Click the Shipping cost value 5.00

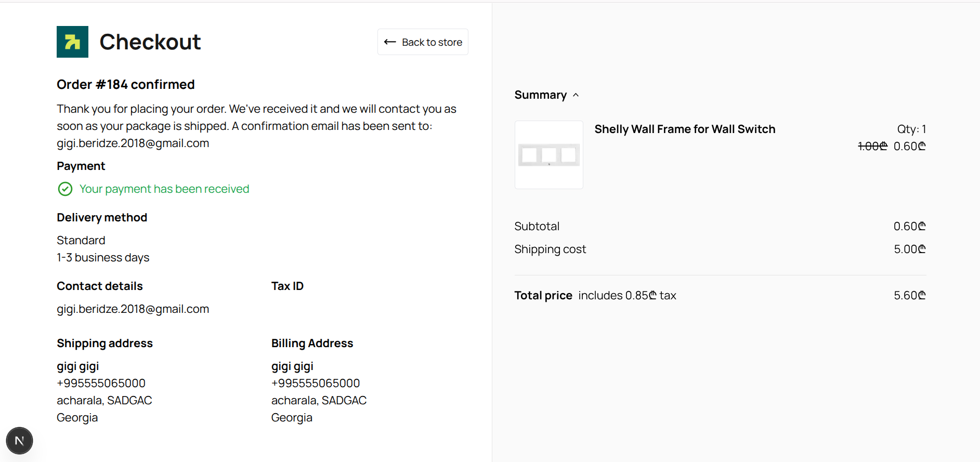point(910,249)
